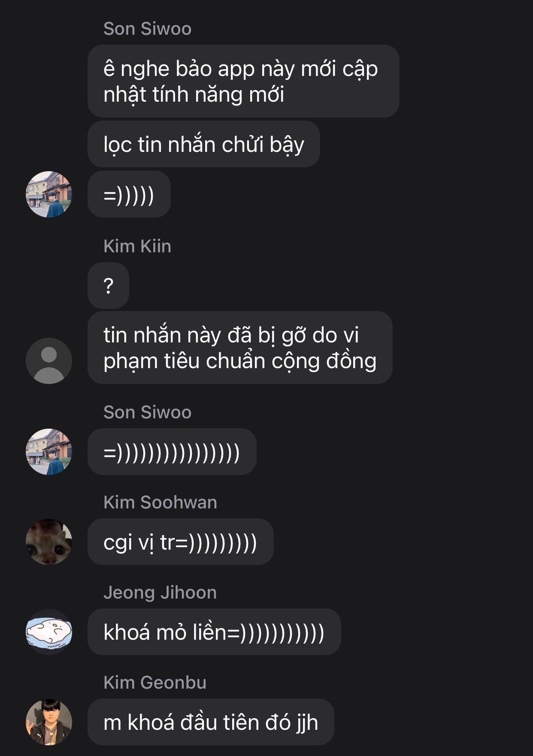The image size is (533, 756).
Task: Tap the Jeong Jihoon sender name
Action: 160,593
